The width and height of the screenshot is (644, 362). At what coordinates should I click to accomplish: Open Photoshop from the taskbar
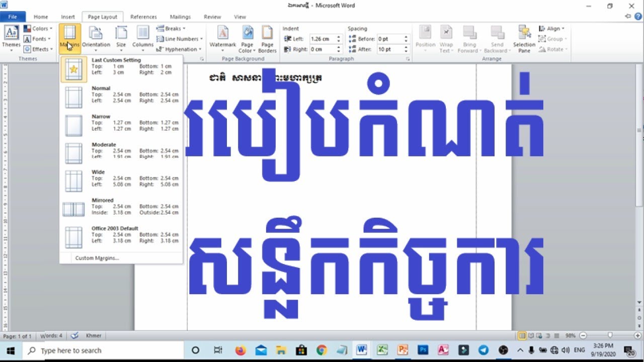tap(423, 350)
